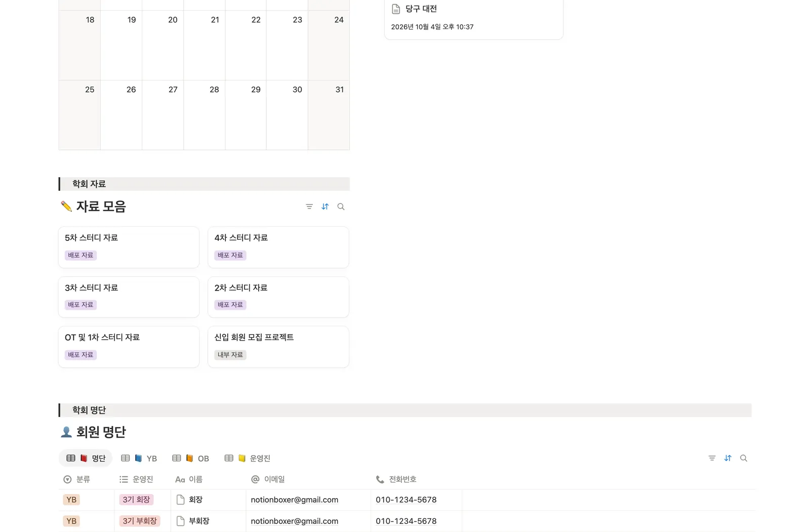810x532 pixels.
Task: Open sort options for 자료 모음
Action: click(x=325, y=207)
